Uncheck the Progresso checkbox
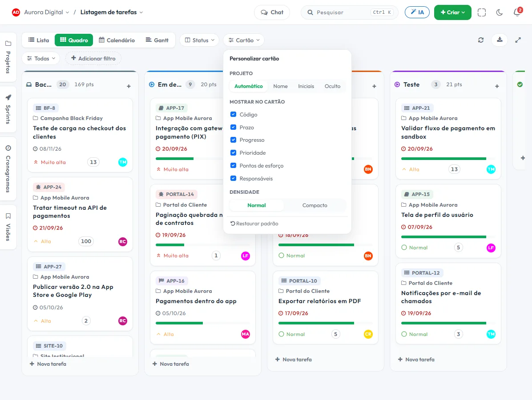 [233, 140]
